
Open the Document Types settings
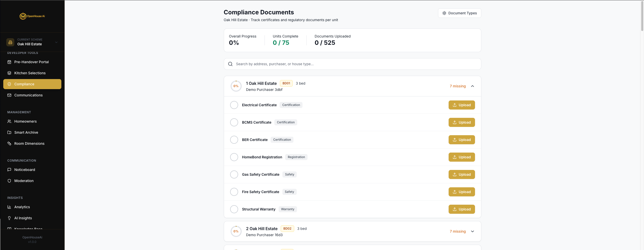click(459, 13)
